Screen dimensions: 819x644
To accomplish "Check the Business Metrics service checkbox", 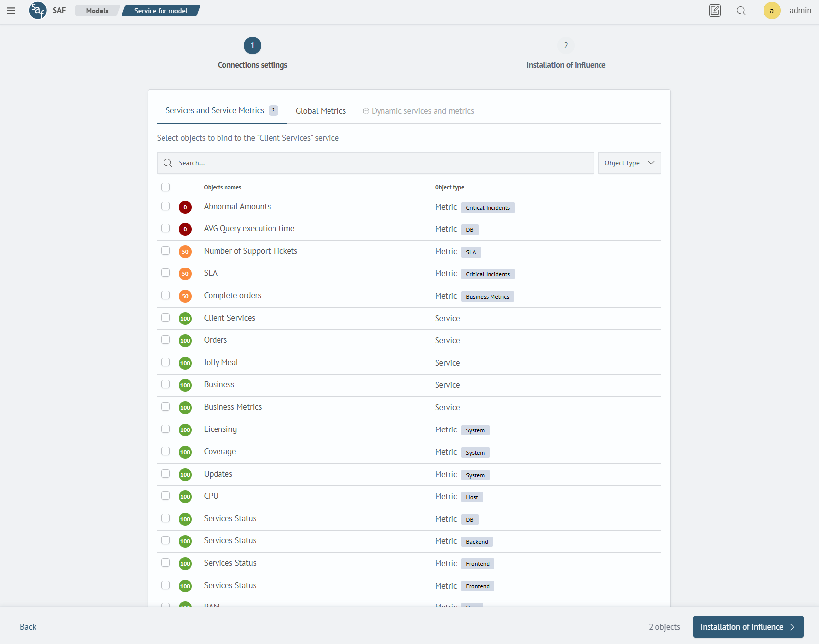I will point(165,407).
